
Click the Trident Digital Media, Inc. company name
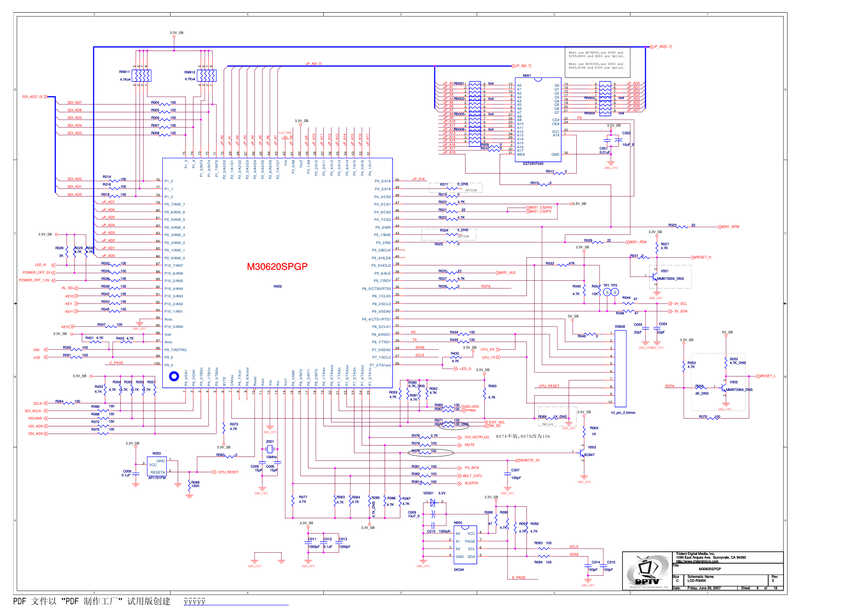(x=695, y=554)
